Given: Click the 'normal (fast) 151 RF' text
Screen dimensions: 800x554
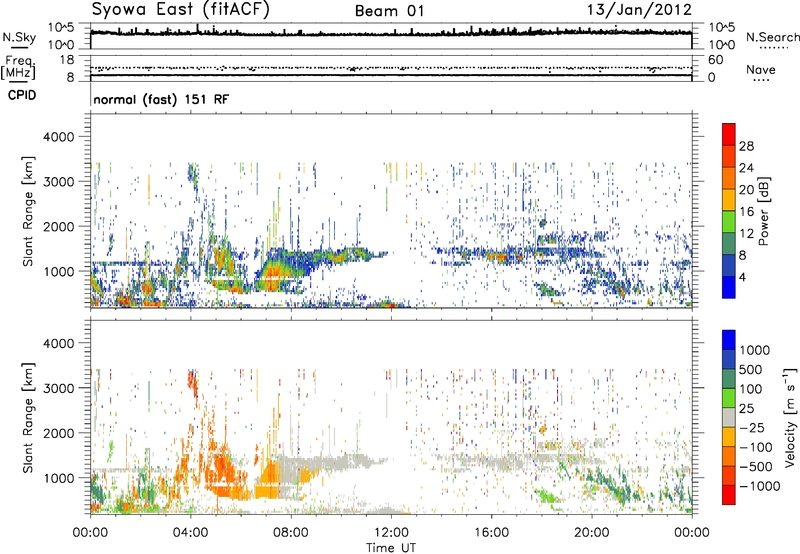Looking at the screenshot, I should pyautogui.click(x=161, y=99).
